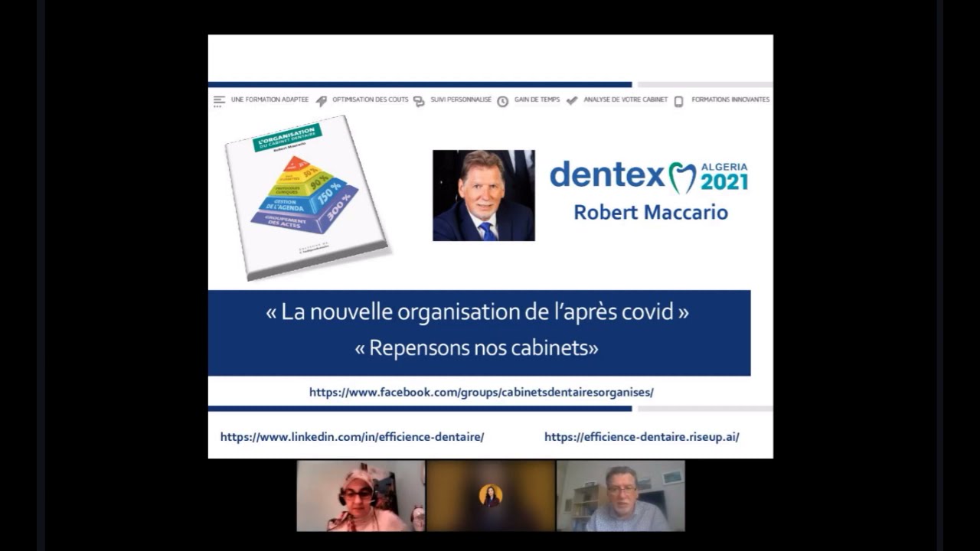Screen dimensions: 980x551
Task: Select the video tile of man with glasses
Action: (621, 496)
